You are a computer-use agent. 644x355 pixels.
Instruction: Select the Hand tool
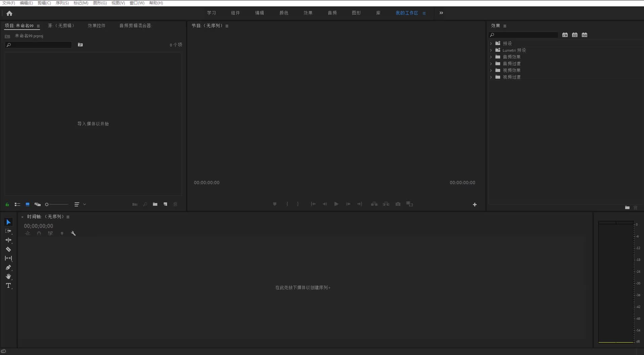click(x=8, y=276)
